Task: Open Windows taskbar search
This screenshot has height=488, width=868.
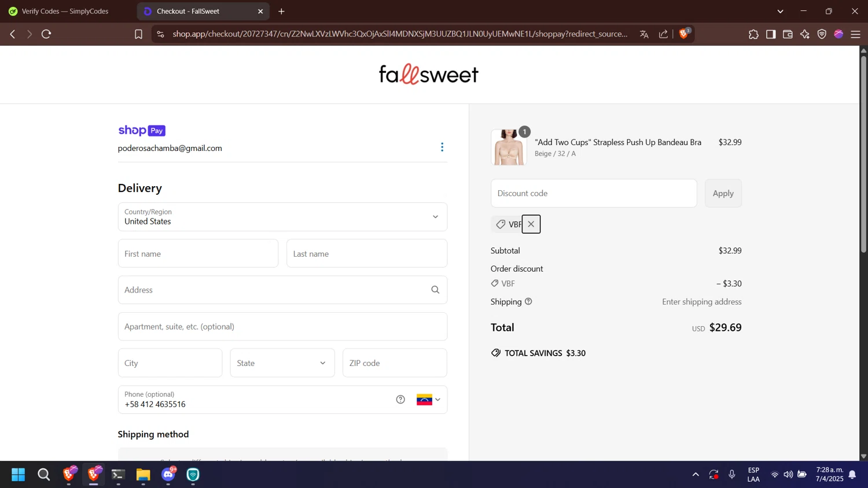Action: [x=43, y=475]
